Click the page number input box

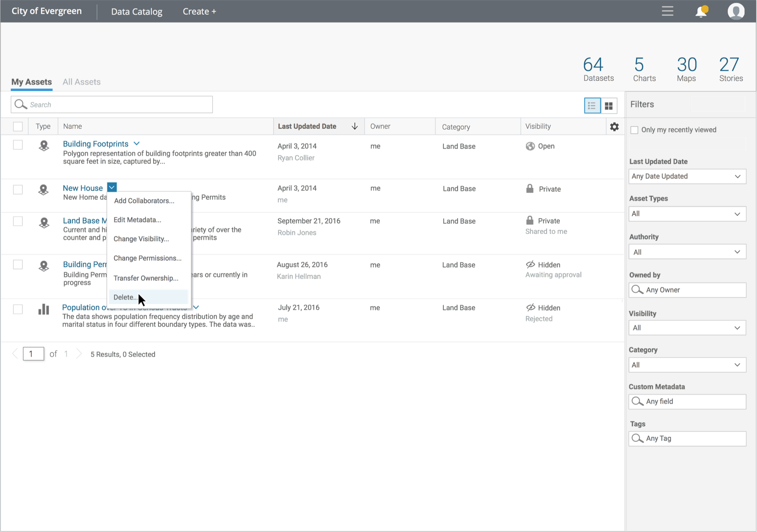(33, 353)
